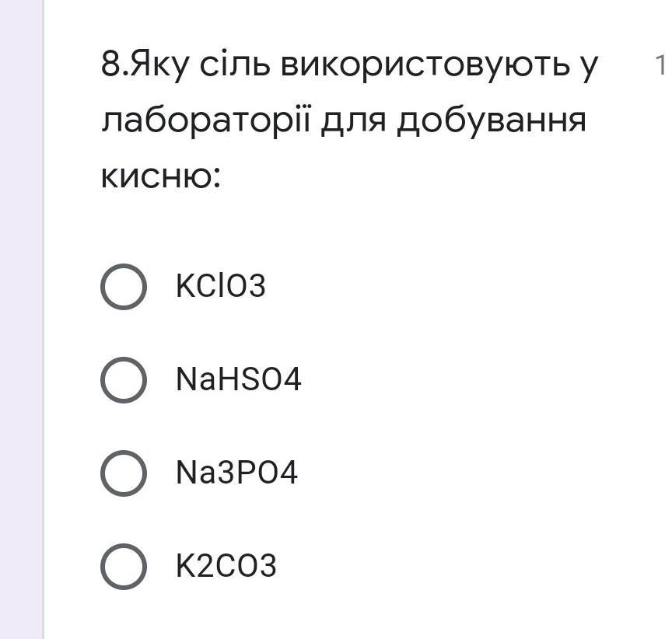Click the word 'кисню:' in the question
The height and width of the screenshot is (639, 672).
(x=161, y=176)
